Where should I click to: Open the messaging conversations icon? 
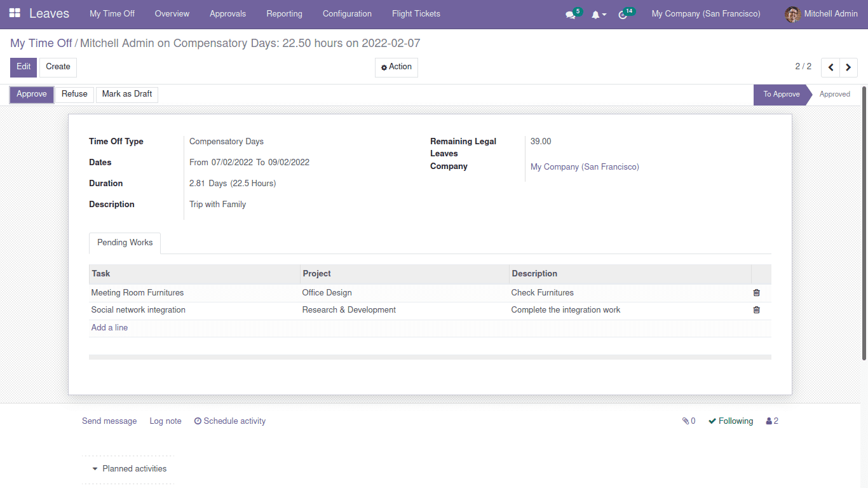click(x=570, y=13)
